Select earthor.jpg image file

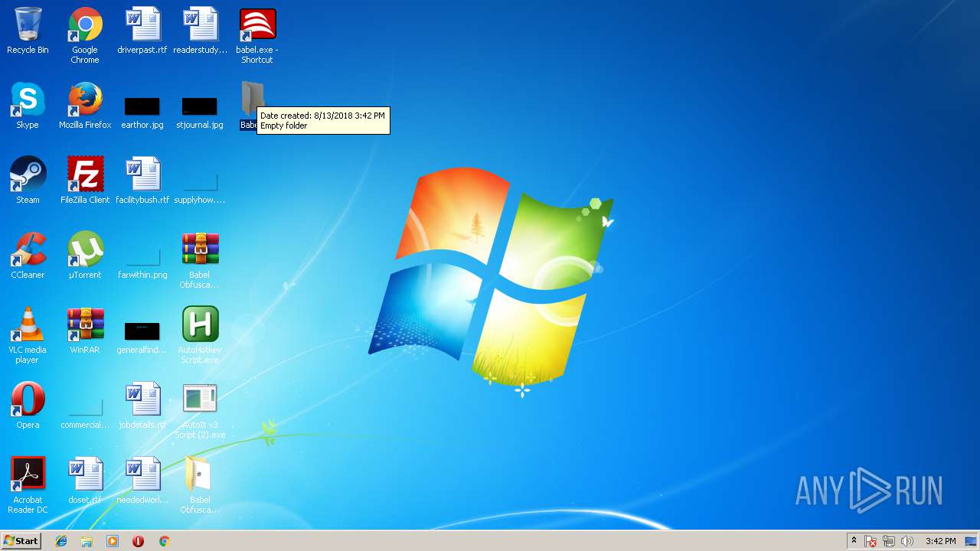pyautogui.click(x=142, y=106)
